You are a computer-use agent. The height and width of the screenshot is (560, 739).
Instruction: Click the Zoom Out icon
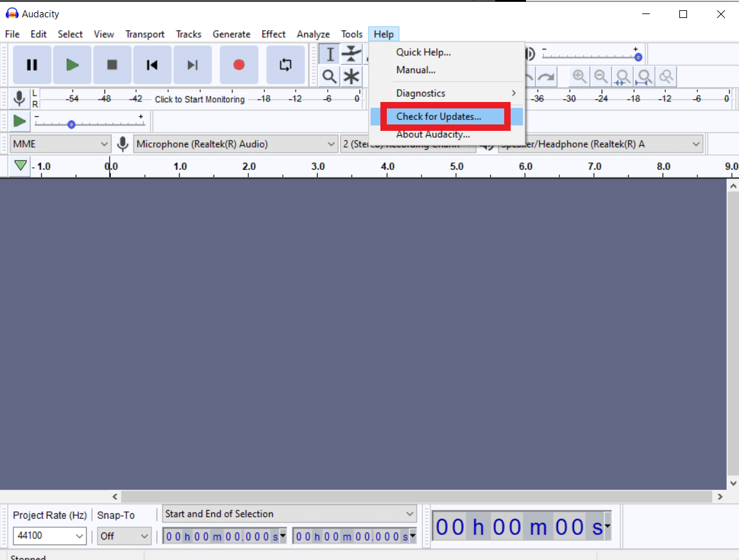601,76
